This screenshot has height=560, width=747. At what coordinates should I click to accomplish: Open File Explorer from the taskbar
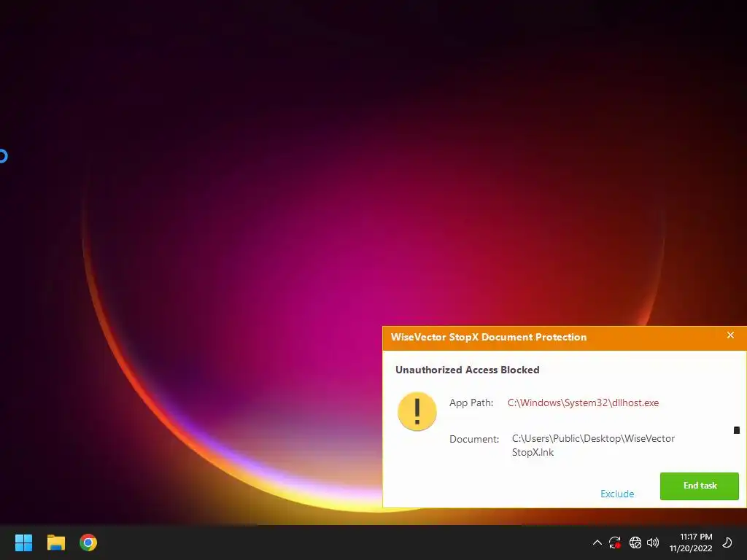point(55,542)
